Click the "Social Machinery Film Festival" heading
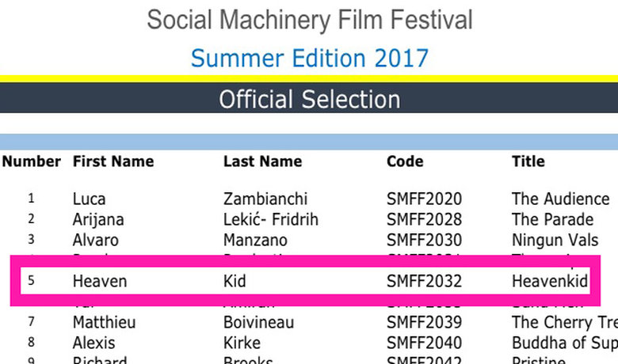 (309, 20)
